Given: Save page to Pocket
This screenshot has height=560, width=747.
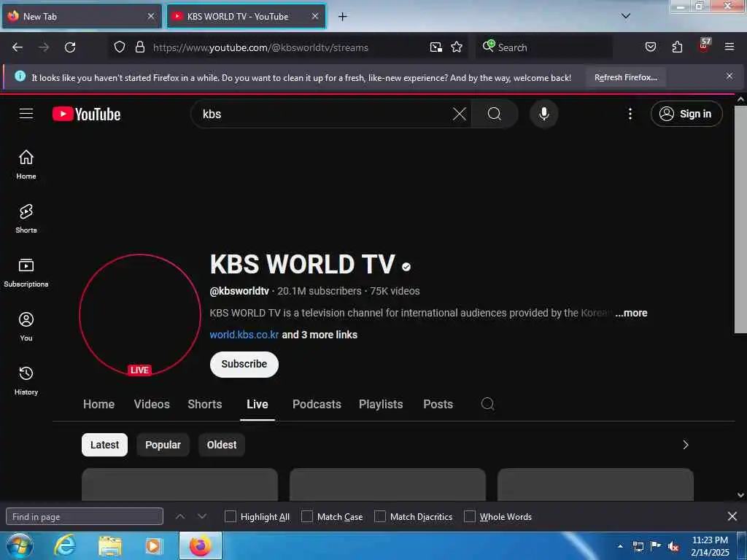Looking at the screenshot, I should coord(650,47).
